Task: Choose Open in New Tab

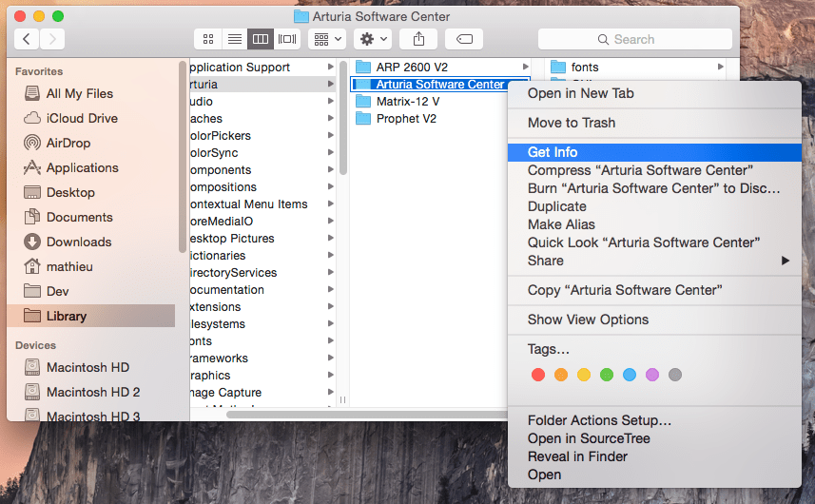Action: click(x=654, y=93)
